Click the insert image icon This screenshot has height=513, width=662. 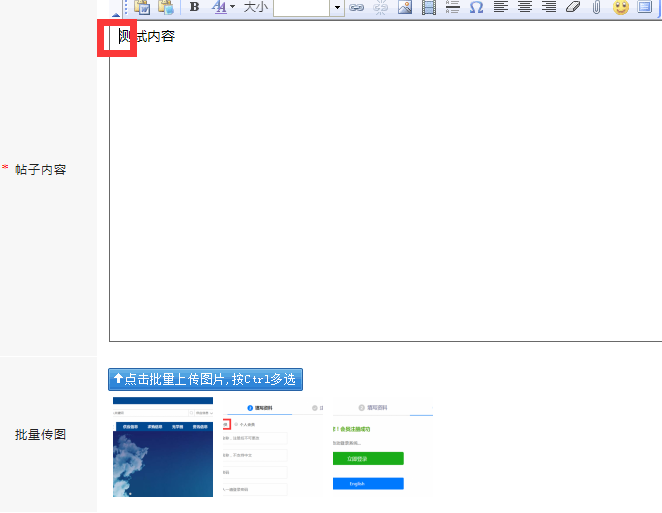click(x=405, y=7)
